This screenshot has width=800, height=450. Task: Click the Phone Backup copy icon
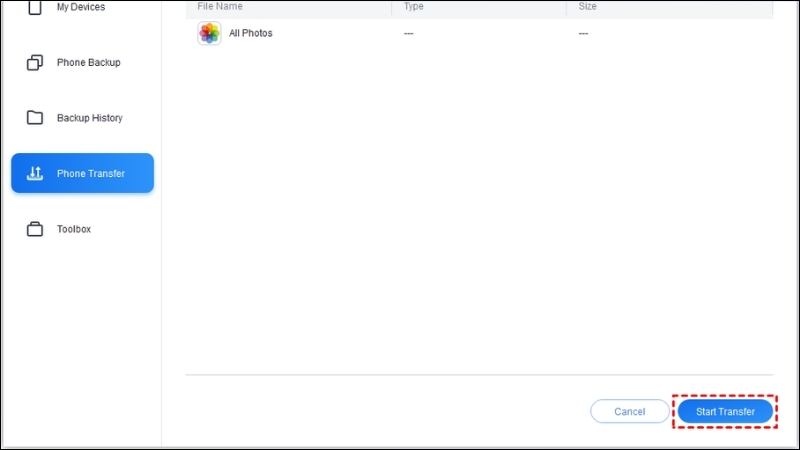pyautogui.click(x=35, y=62)
